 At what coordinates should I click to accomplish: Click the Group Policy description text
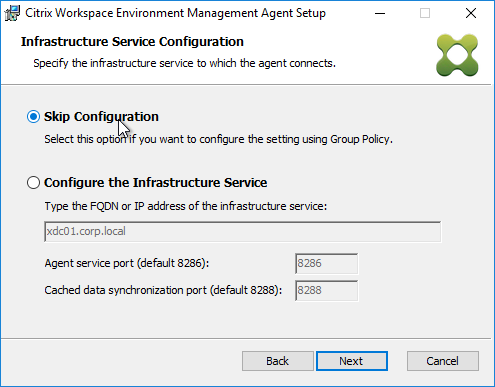[x=219, y=139]
